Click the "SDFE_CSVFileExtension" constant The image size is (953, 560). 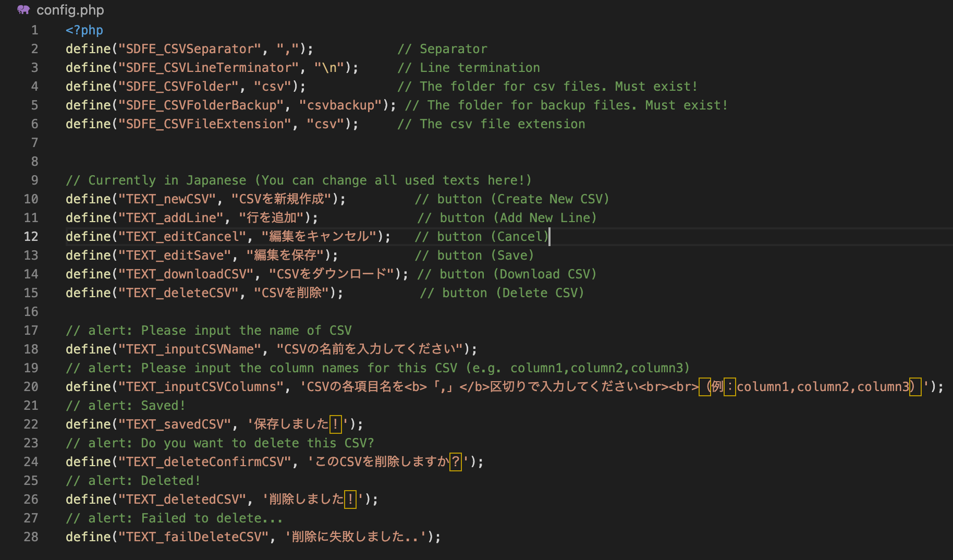pyautogui.click(x=205, y=124)
